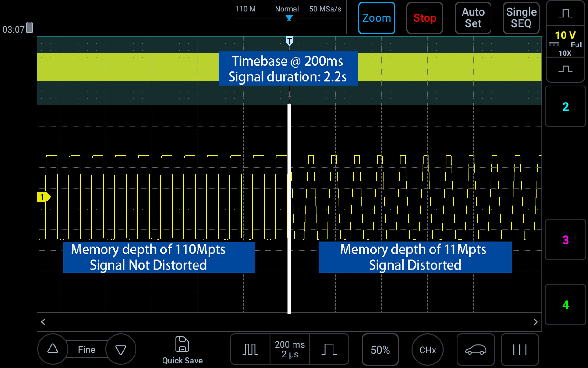Run Auto Set
588x368 pixels.
[473, 18]
